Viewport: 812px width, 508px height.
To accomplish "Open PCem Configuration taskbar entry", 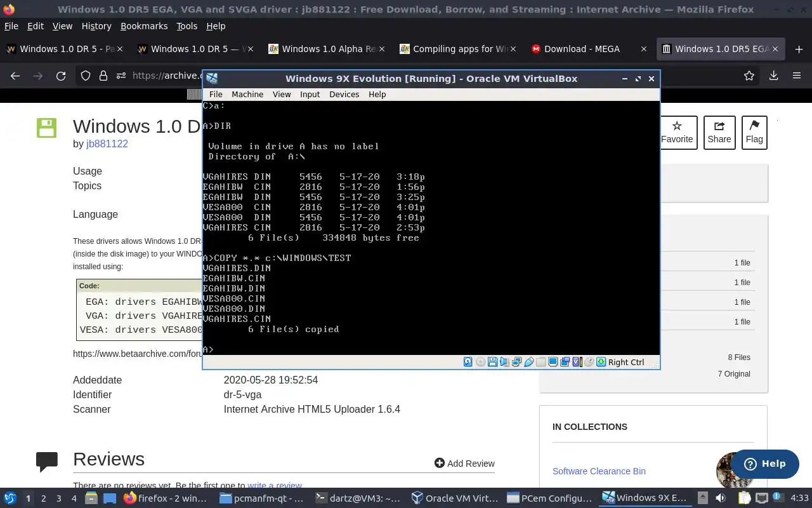I will [x=549, y=498].
